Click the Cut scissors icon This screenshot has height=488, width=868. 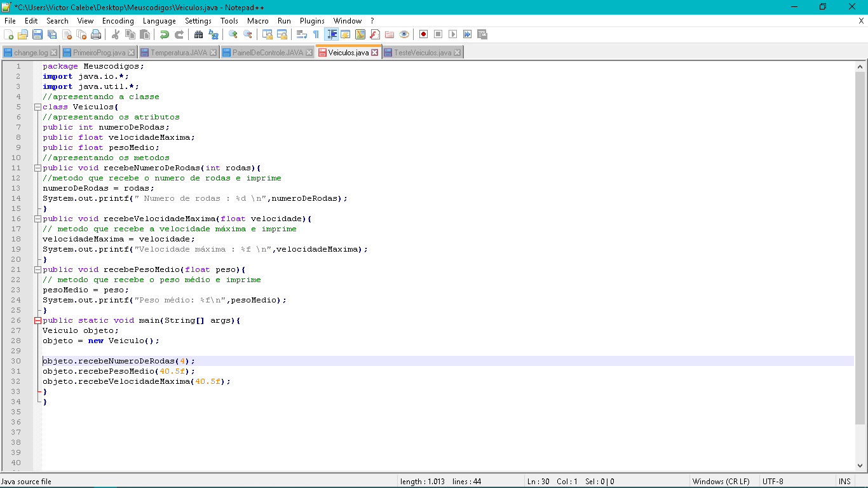tap(116, 34)
